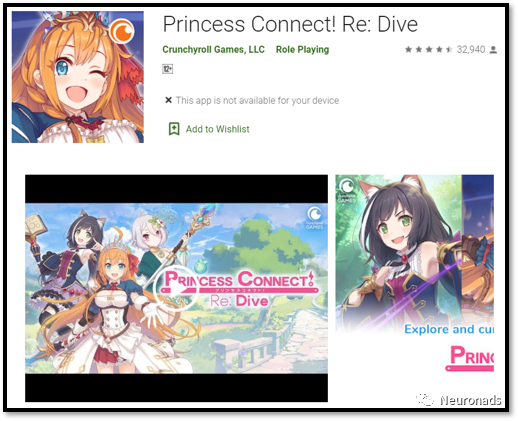518x421 pixels.
Task: Click Crunchyroll Games logo on video thumbnail
Action: point(314,217)
